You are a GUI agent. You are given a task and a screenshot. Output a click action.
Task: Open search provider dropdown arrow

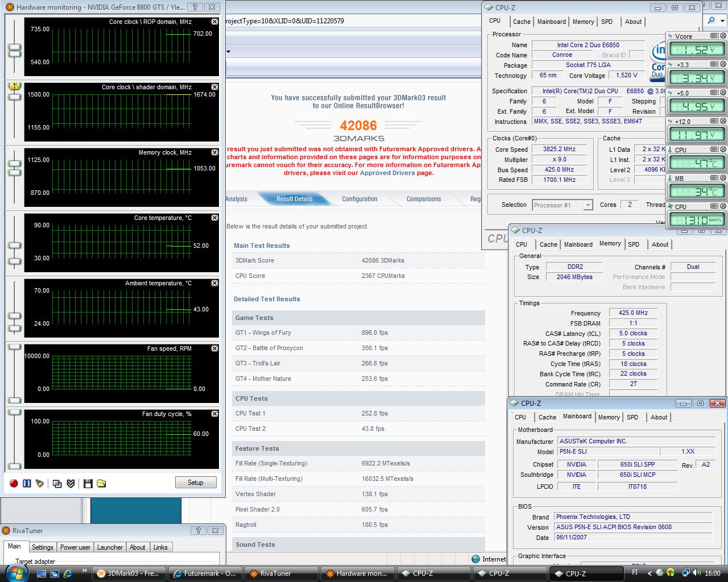pyautogui.click(x=723, y=20)
